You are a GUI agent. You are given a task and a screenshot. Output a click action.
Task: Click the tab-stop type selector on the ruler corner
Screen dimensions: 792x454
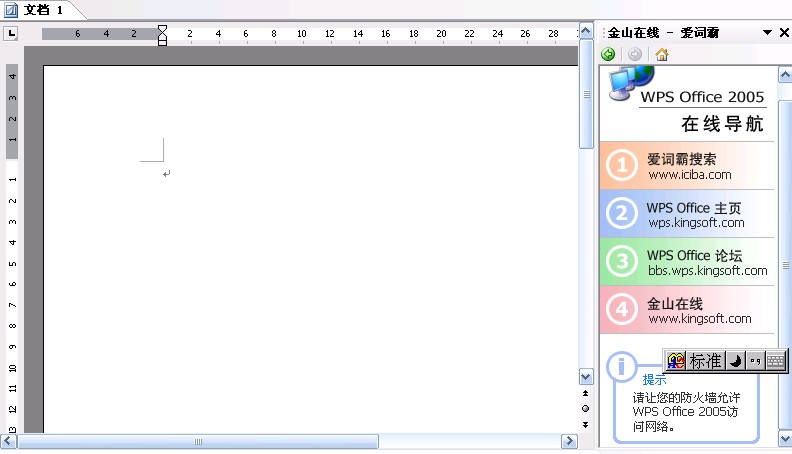click(11, 33)
